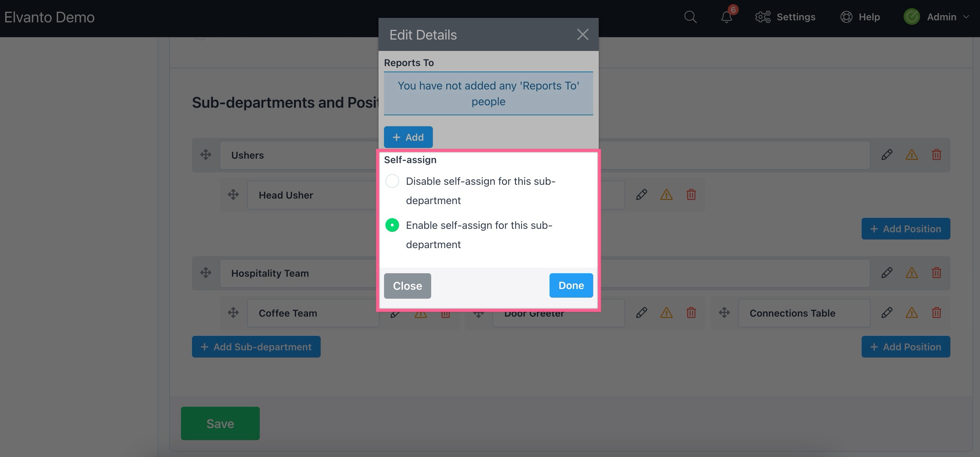
Task: Open the Help menu
Action: [860, 17]
